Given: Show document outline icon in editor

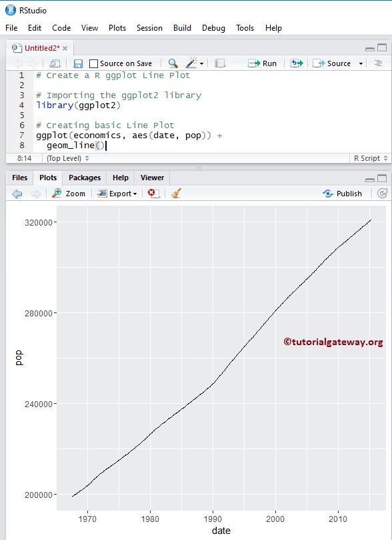Looking at the screenshot, I should tap(378, 63).
